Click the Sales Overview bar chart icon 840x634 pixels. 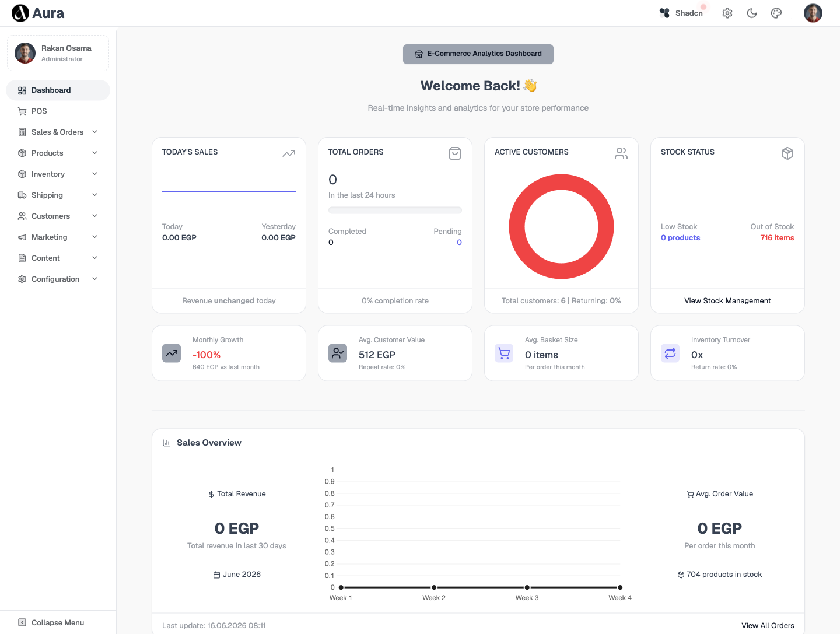pyautogui.click(x=166, y=443)
